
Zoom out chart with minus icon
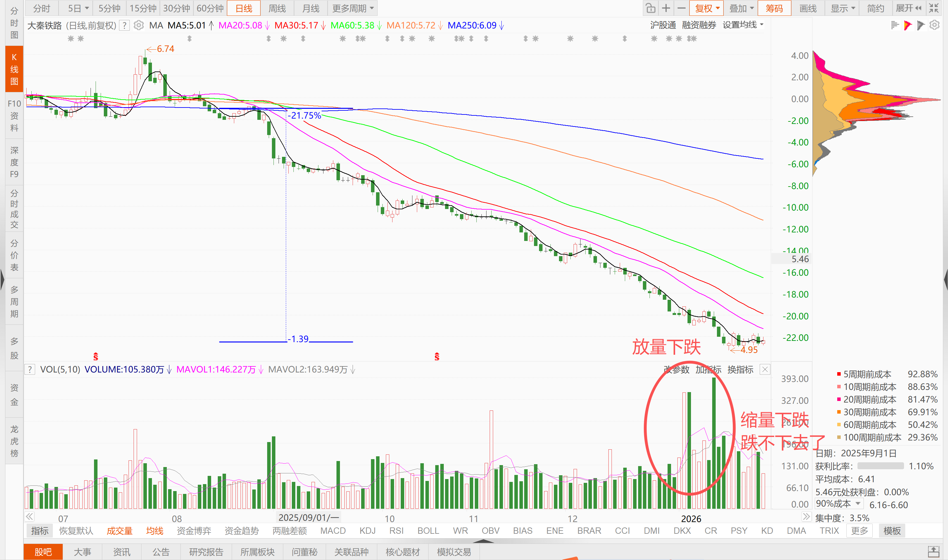coord(681,8)
